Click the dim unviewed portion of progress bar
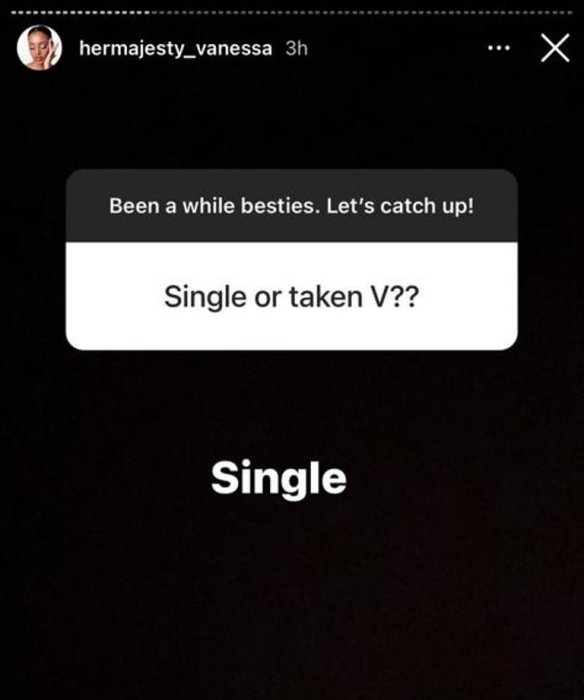 (362, 12)
